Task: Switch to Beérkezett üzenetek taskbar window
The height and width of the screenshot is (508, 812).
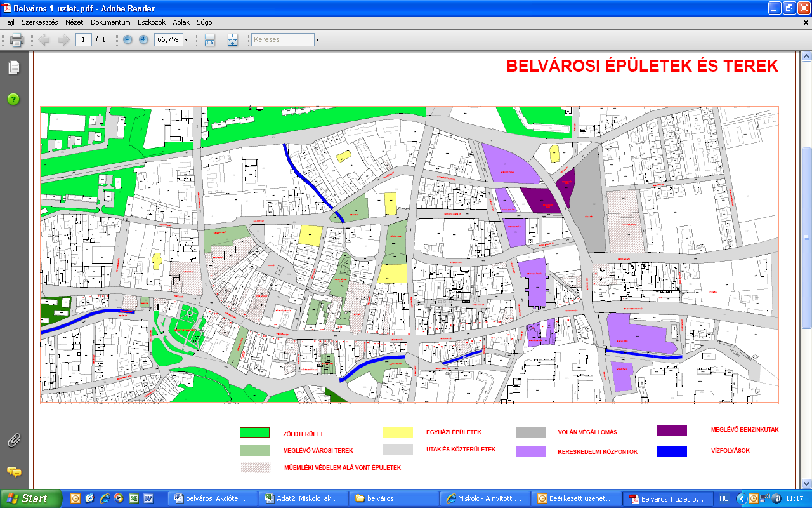Action: click(x=577, y=498)
